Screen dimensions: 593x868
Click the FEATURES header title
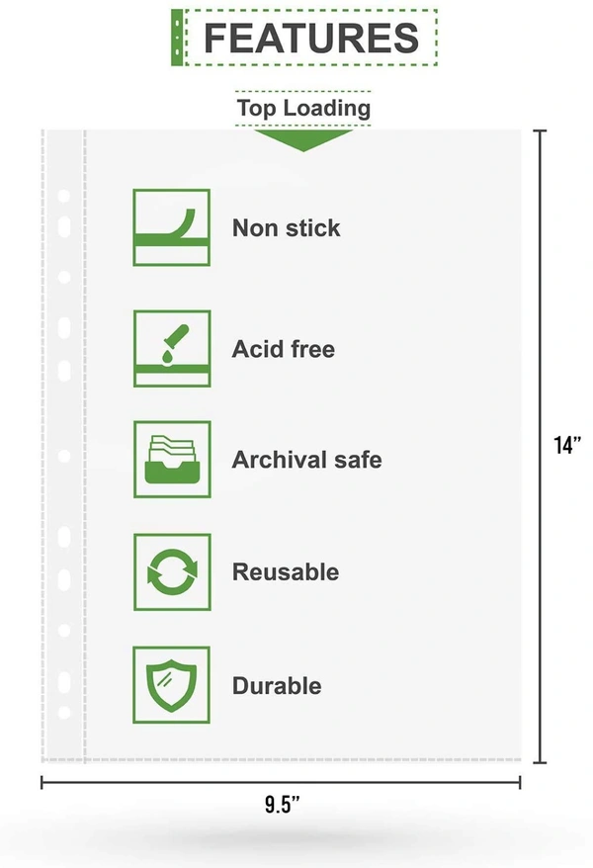[x=310, y=38]
